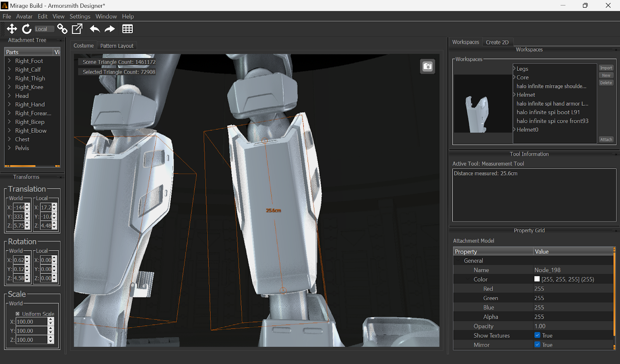Select halo infinite spi core front93 workspace
The image size is (620, 364).
552,121
